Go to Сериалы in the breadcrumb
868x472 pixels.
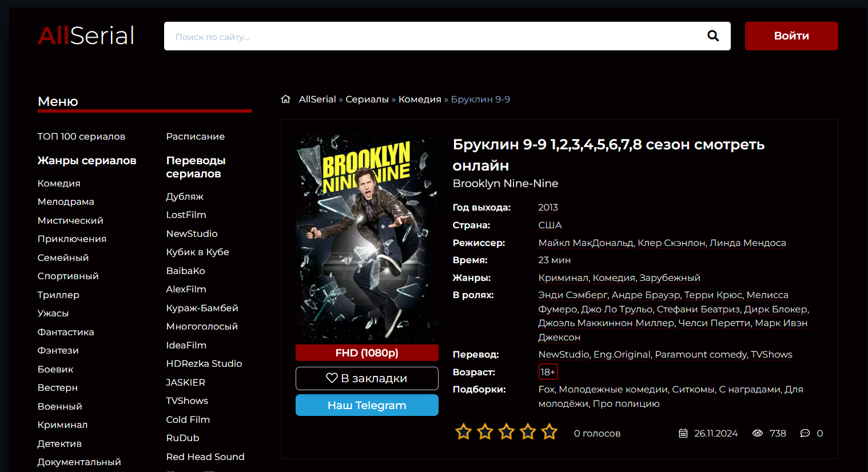367,100
